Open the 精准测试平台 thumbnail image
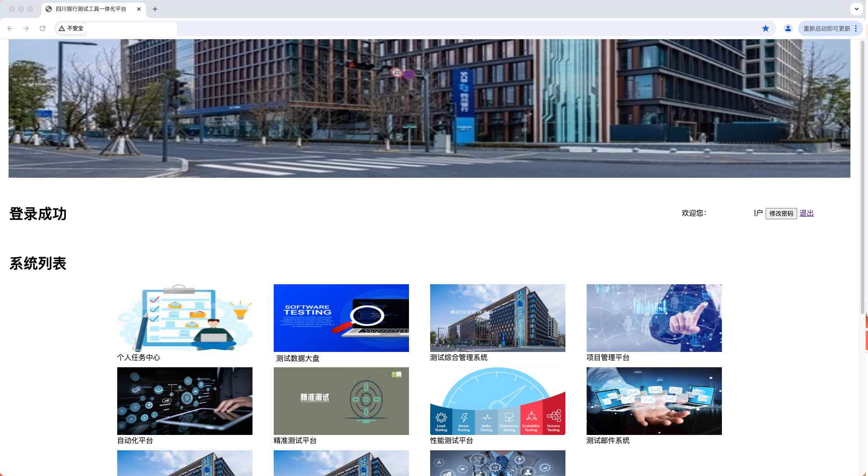The height and width of the screenshot is (476, 868). 341,401
